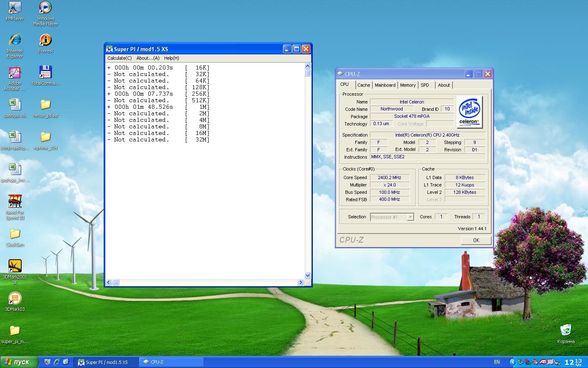
Task: Click the пуск Start button
Action: coord(19,362)
